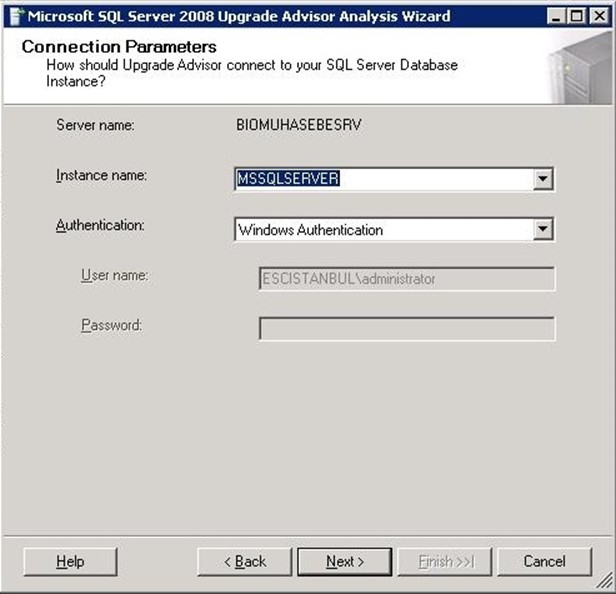
Task: Click the Password label
Action: pyautogui.click(x=112, y=325)
